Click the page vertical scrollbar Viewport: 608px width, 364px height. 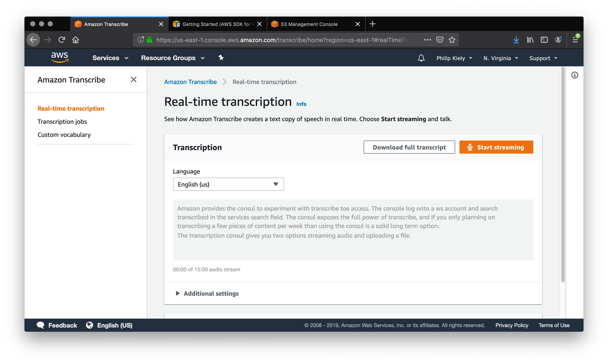[563, 175]
